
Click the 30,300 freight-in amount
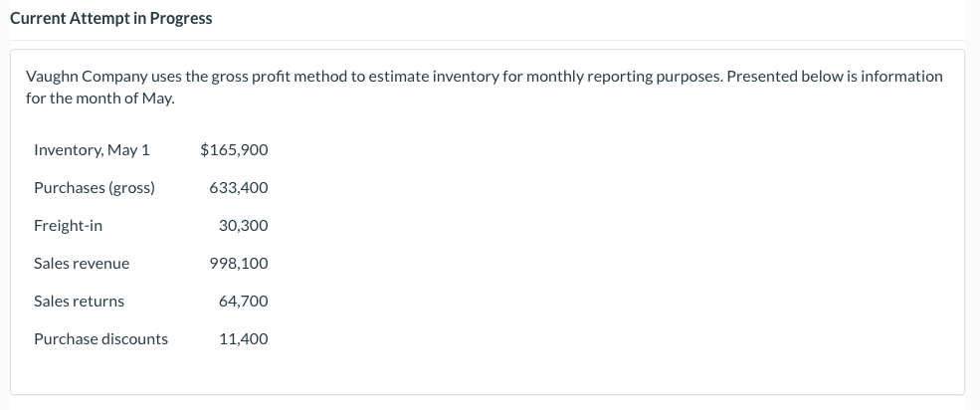244,226
